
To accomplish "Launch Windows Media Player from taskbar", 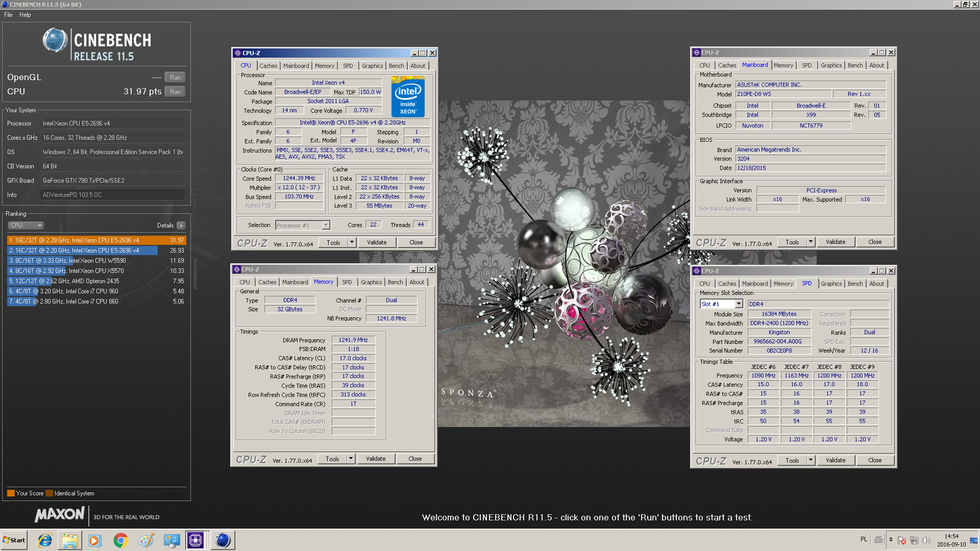I will pos(95,540).
